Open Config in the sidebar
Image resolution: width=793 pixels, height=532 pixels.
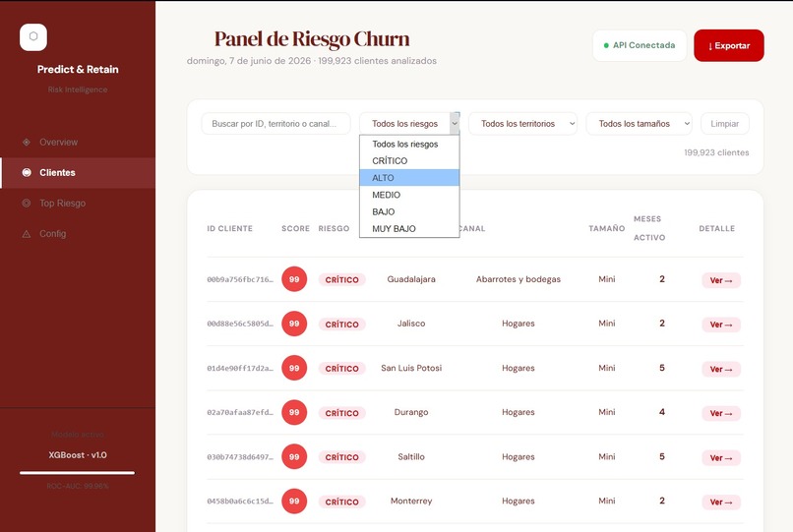pos(78,234)
